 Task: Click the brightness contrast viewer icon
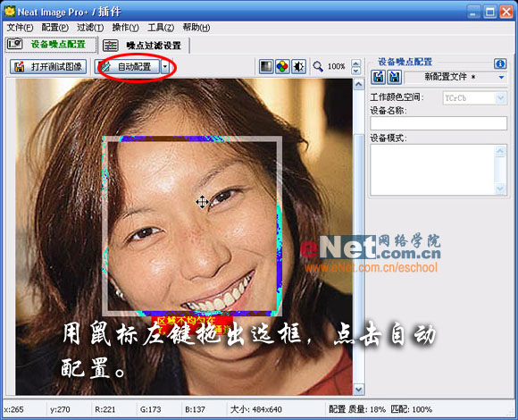298,66
